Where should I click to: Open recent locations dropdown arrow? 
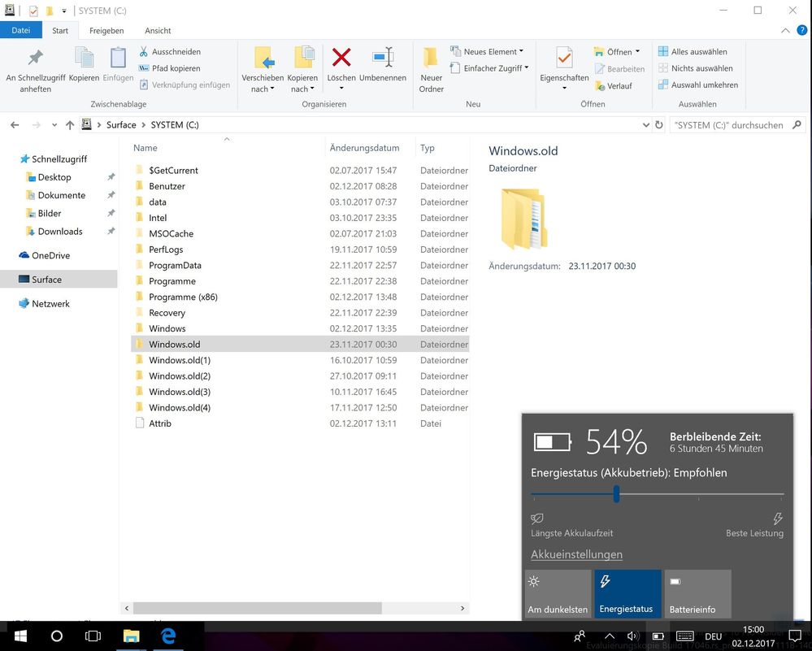[54, 125]
